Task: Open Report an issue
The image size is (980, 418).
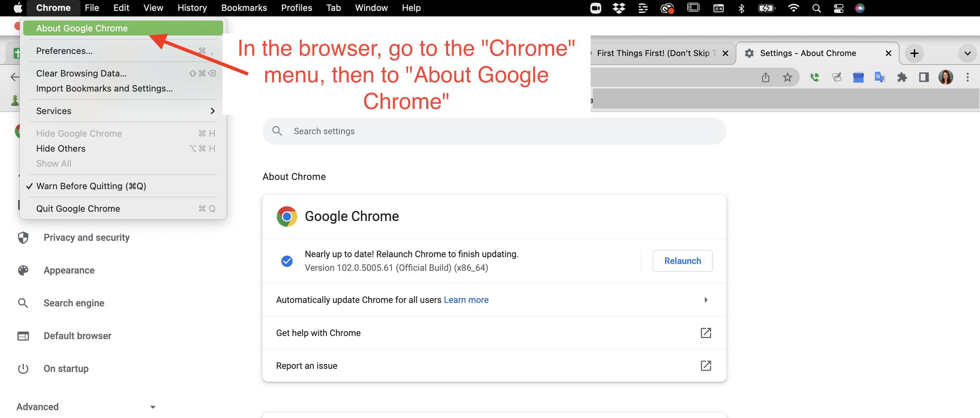Action: (x=494, y=365)
